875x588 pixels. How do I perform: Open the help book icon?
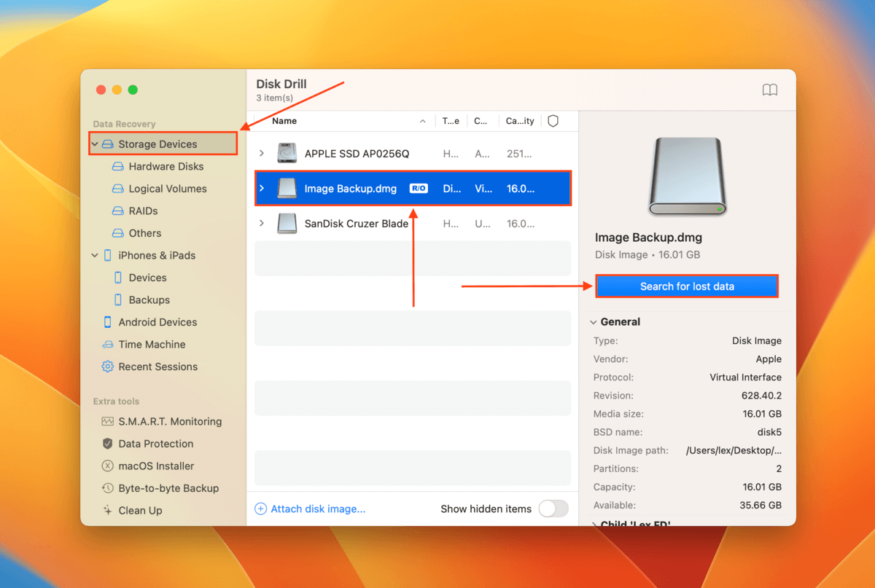tap(770, 90)
